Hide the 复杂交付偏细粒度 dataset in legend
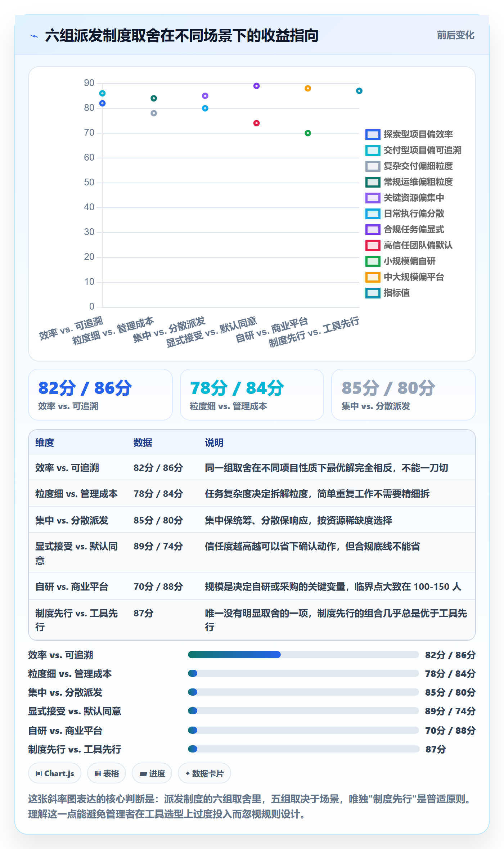504x849 pixels. tap(409, 166)
